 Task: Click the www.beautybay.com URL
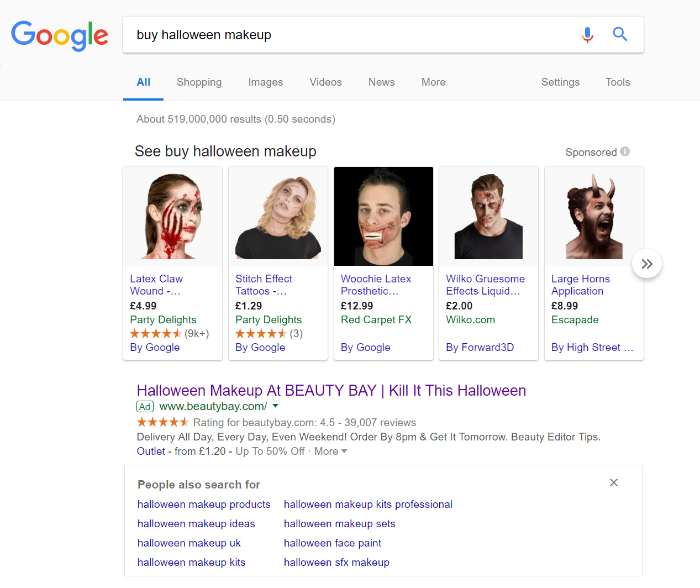(x=213, y=407)
